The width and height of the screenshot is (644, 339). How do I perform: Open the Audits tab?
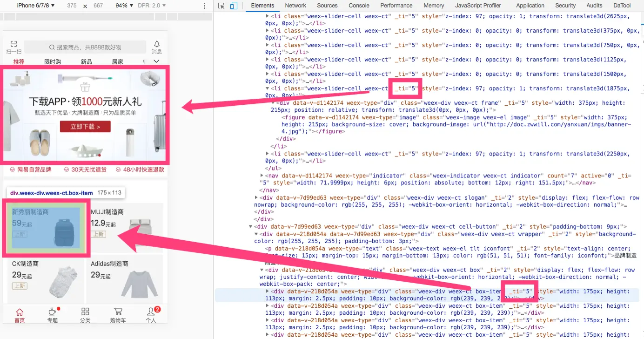594,6
